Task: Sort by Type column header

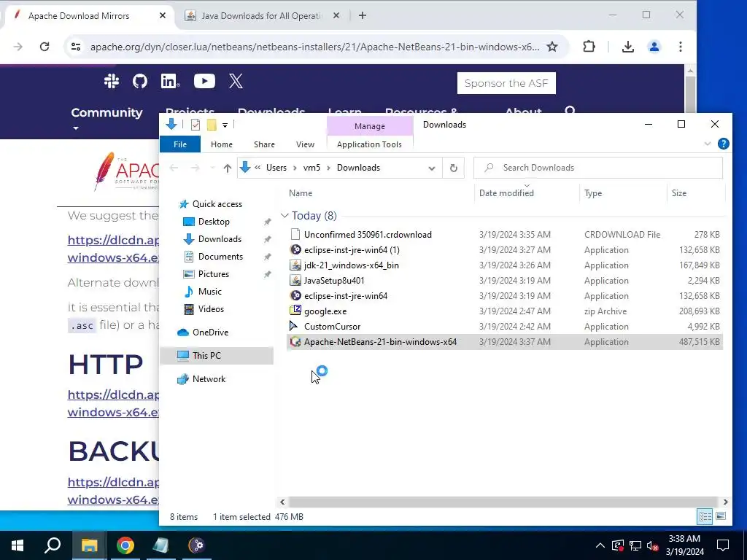Action: pyautogui.click(x=623, y=193)
